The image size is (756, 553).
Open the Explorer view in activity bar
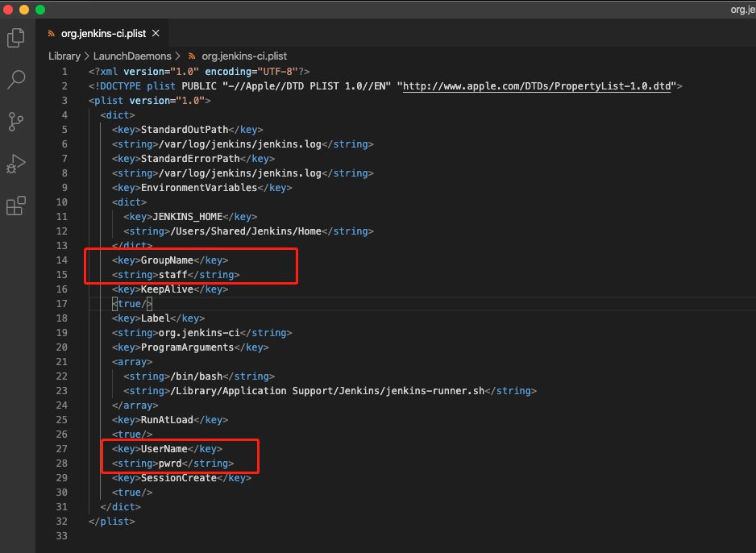(x=16, y=38)
